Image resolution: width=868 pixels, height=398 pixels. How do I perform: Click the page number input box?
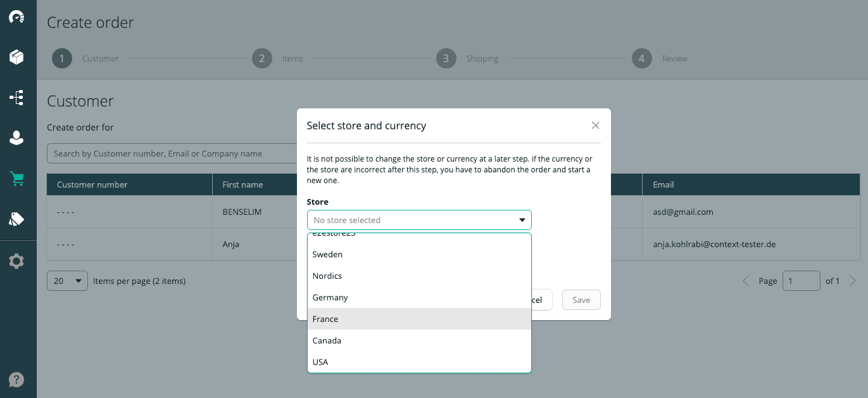pos(801,280)
